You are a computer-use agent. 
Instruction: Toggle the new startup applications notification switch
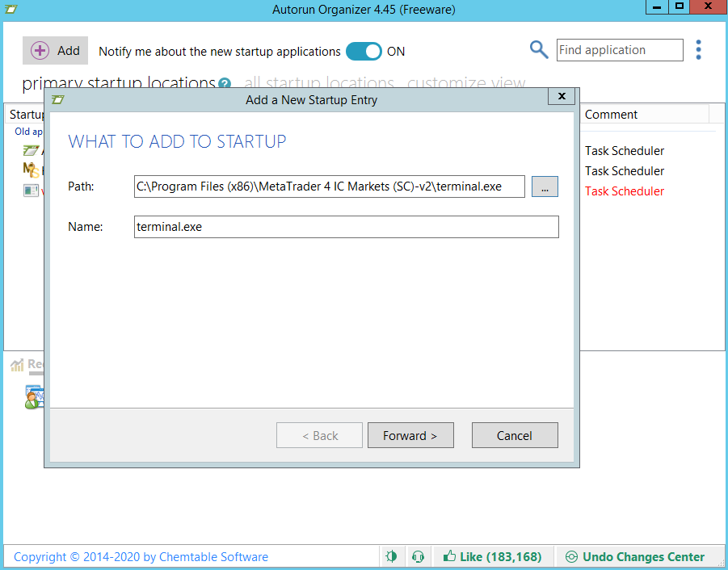(364, 52)
